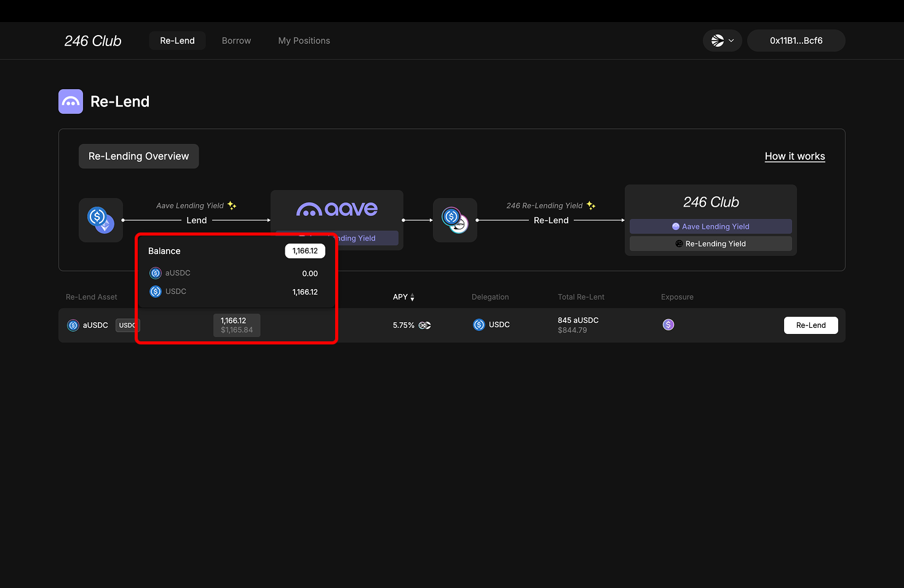Click the USDC/ETH token pair icon
The width and height of the screenshot is (904, 588).
(101, 220)
